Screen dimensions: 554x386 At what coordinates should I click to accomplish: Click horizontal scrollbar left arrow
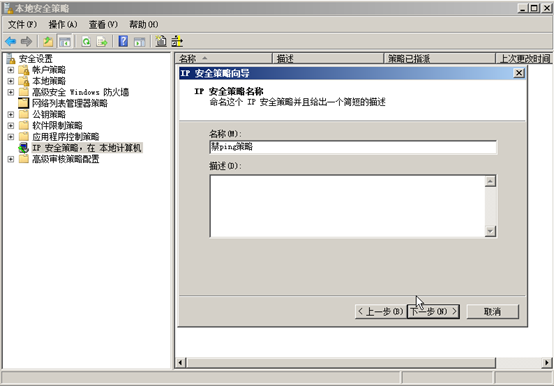point(181,363)
